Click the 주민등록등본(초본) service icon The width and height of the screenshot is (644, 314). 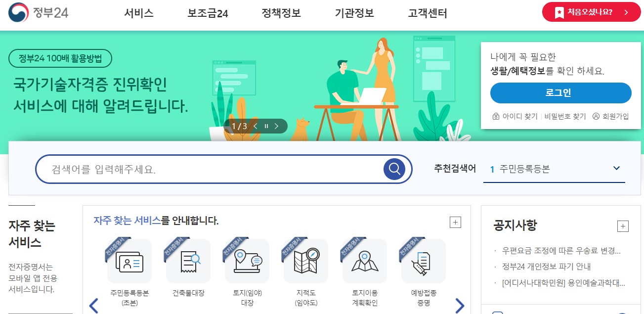pos(129,261)
